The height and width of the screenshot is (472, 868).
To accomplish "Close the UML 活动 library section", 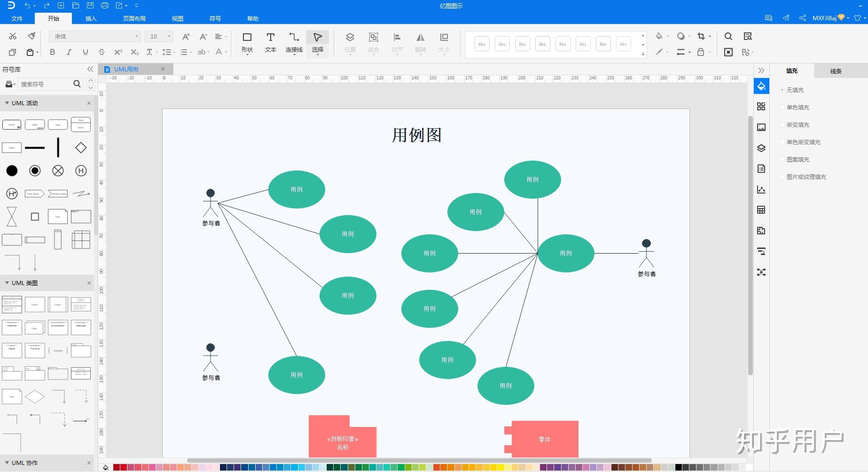I will pos(89,103).
